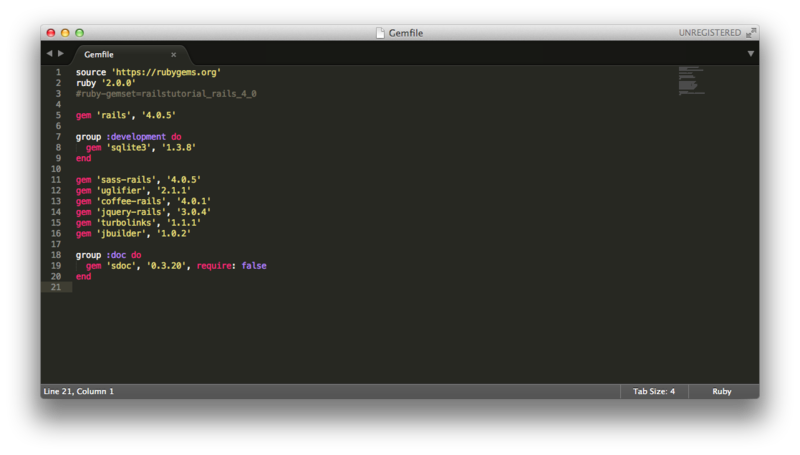
Task: Click the :doc symbol on line 18
Action: [x=116, y=255]
